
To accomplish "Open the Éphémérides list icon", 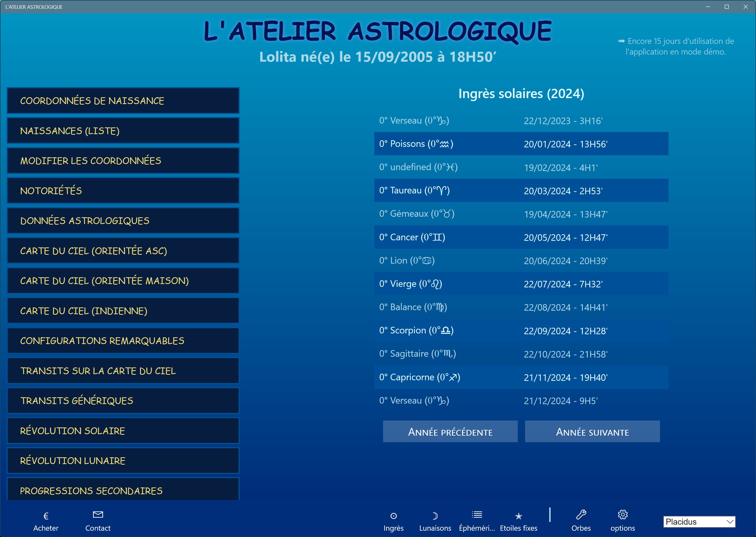I will point(477,515).
